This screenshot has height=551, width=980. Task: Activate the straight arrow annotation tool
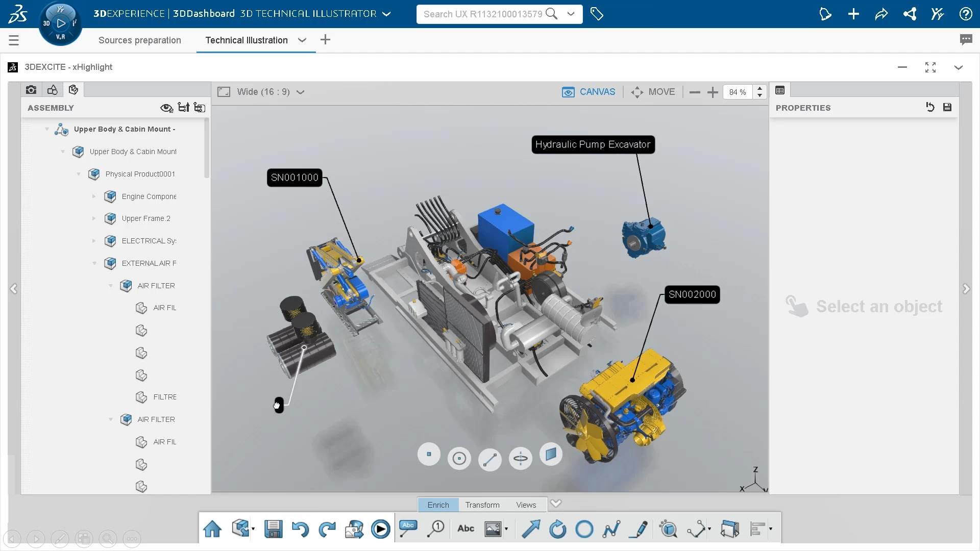coord(531,529)
